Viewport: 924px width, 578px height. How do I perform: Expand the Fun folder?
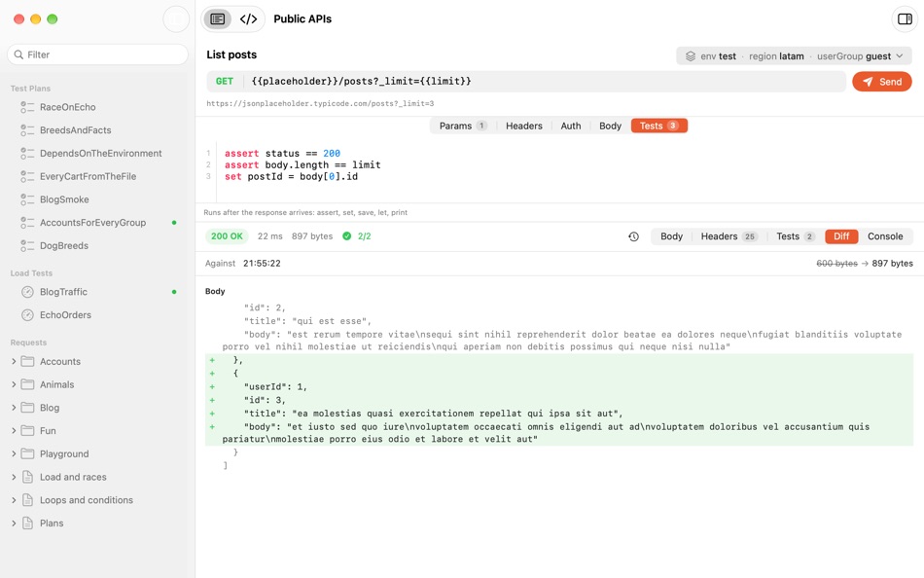click(x=14, y=430)
